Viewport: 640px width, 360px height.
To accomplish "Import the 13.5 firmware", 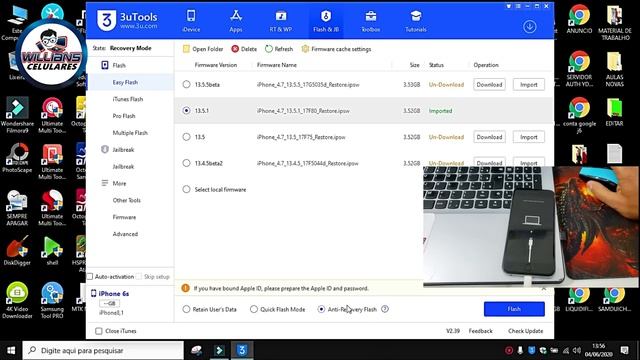I will [x=529, y=137].
